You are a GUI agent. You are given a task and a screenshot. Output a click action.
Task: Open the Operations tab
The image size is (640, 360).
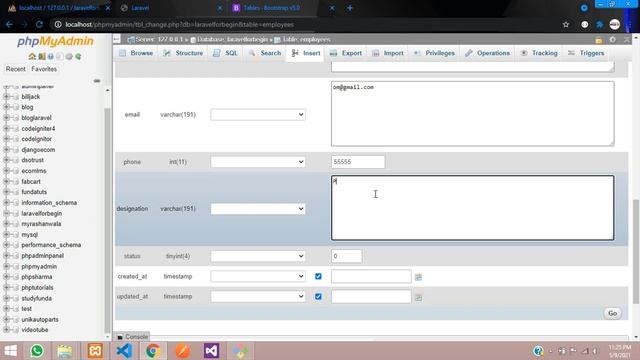coord(487,53)
